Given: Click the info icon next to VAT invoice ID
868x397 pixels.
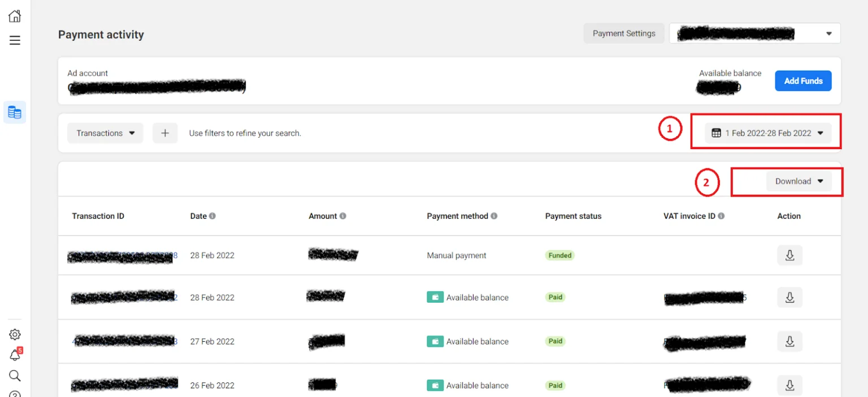Looking at the screenshot, I should pyautogui.click(x=721, y=216).
